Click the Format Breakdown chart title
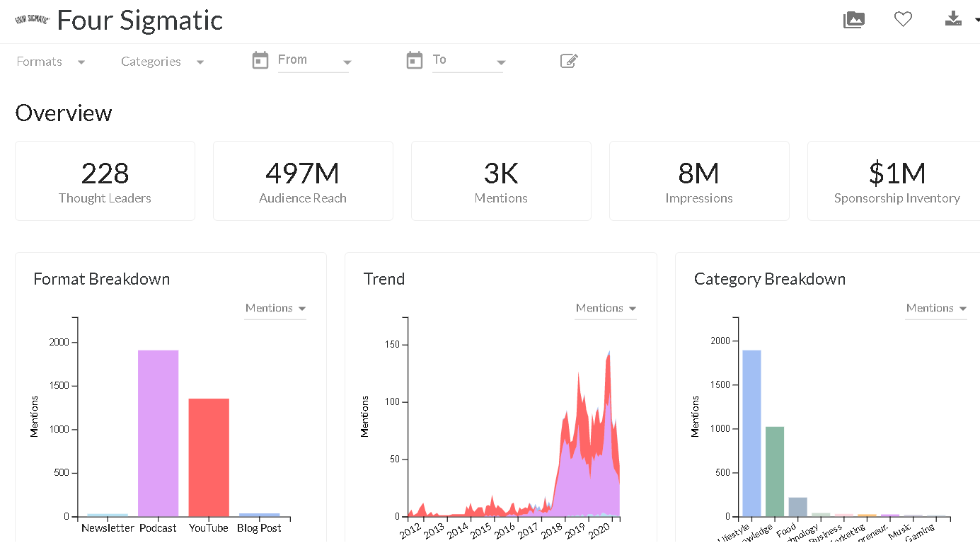 coord(102,279)
